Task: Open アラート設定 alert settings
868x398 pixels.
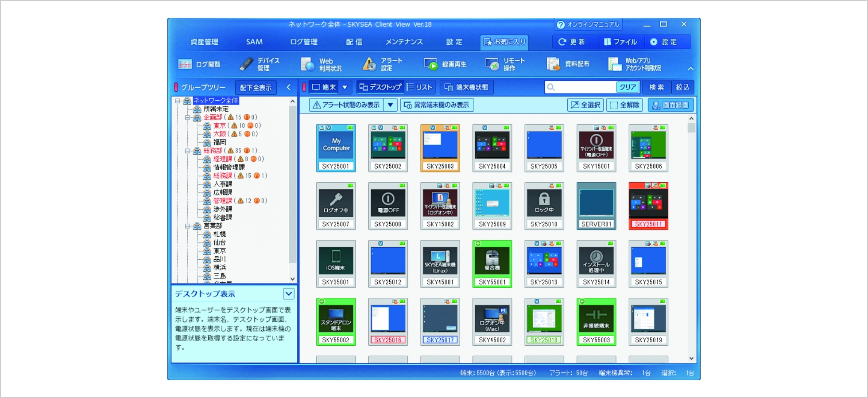Action: click(x=383, y=64)
